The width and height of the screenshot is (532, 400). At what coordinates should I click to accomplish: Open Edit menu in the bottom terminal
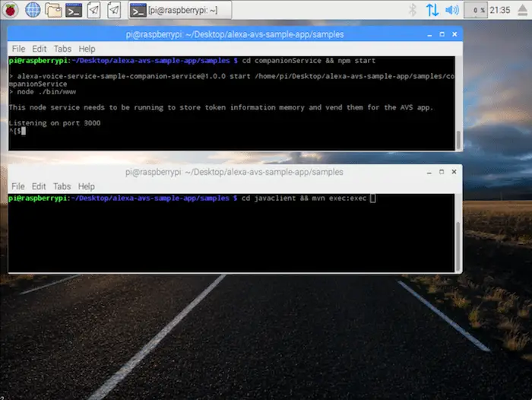39,186
